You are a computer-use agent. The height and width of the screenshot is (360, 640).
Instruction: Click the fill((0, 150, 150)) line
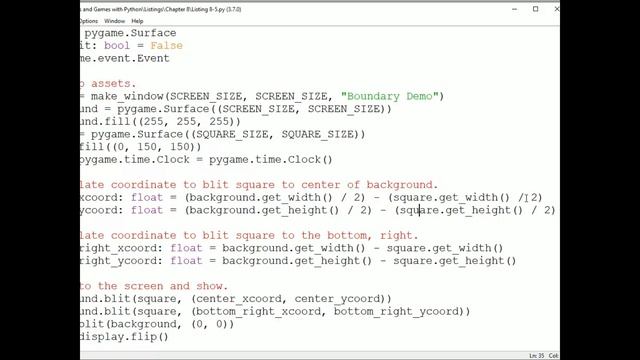click(141, 147)
